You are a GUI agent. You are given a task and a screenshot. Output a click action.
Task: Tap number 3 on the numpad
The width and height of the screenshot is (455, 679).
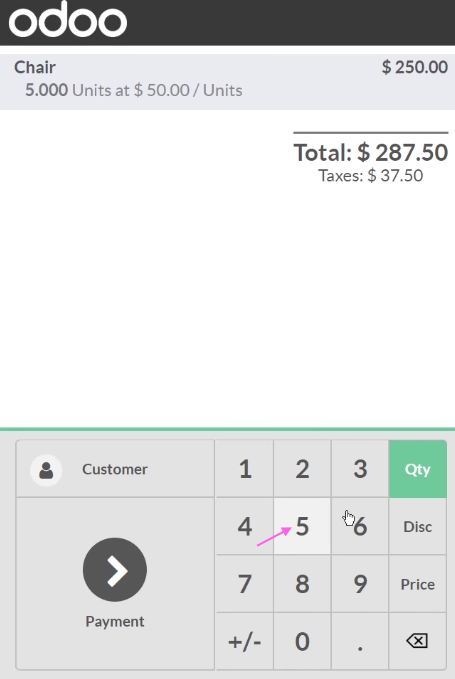point(360,469)
